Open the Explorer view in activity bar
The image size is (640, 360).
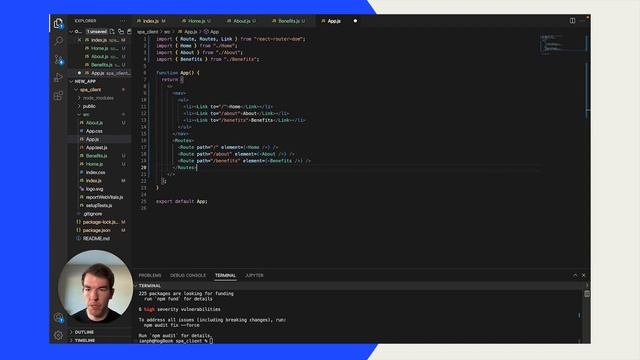58,24
